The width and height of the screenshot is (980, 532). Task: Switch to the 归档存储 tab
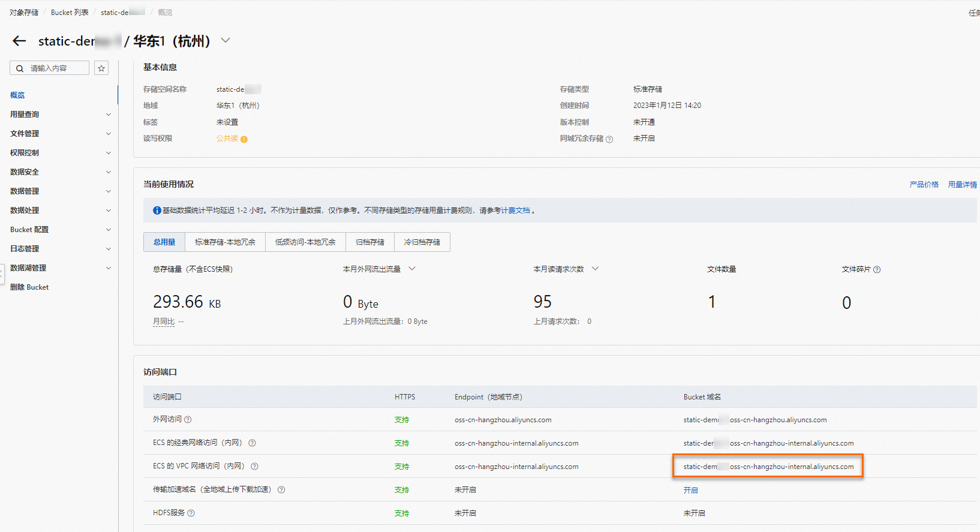pyautogui.click(x=369, y=242)
